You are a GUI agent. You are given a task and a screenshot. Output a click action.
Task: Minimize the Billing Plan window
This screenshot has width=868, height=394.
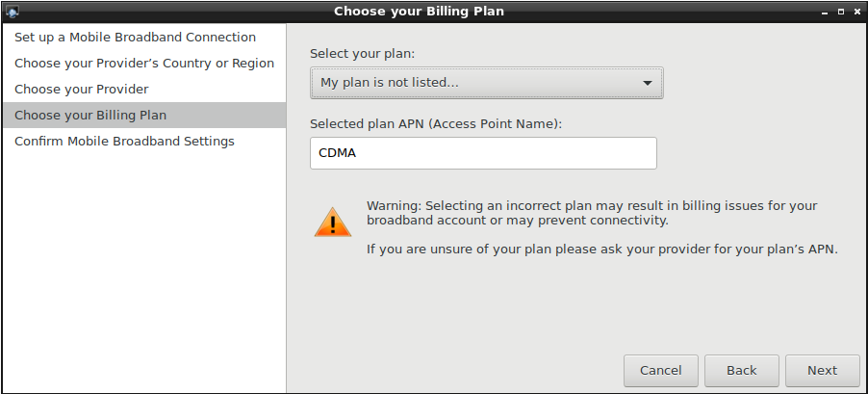(x=826, y=12)
